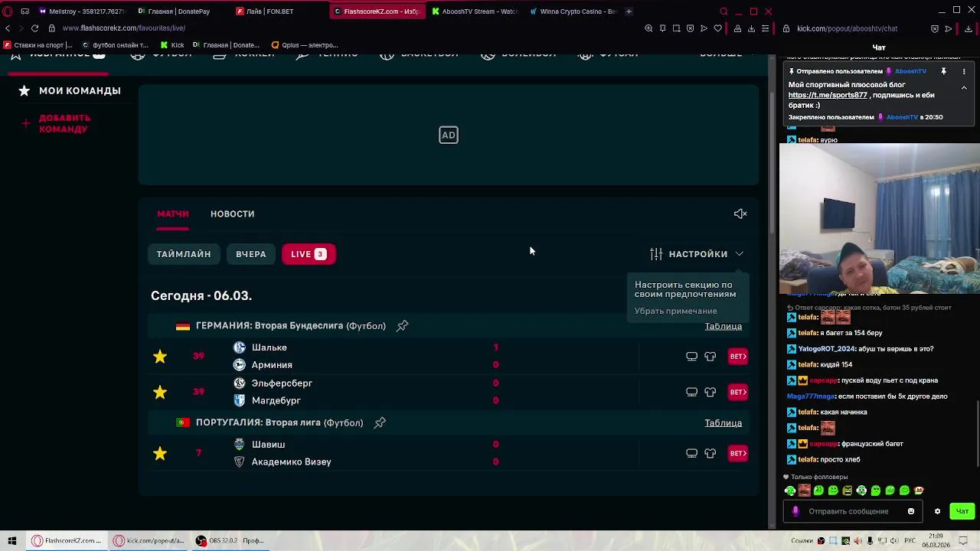Screen dimensions: 980x551
Task: Open browser downloads icon
Action: (751, 28)
